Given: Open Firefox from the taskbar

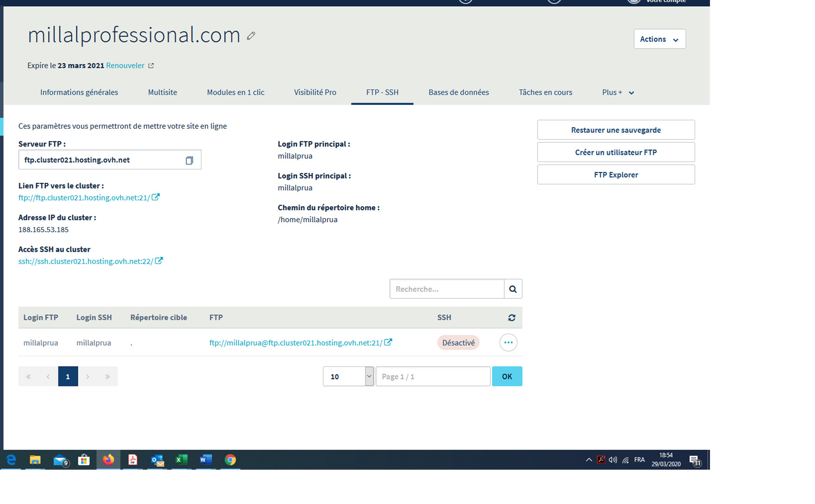Looking at the screenshot, I should click(108, 460).
